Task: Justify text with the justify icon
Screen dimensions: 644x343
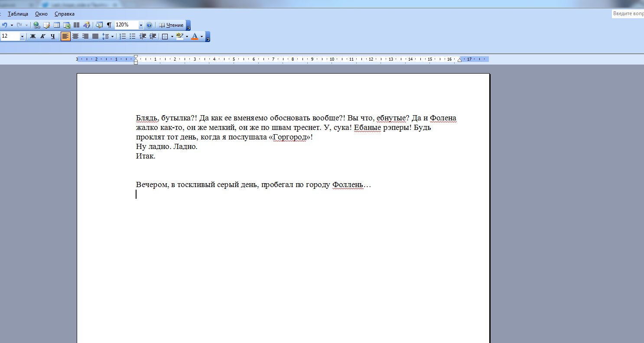Action: (x=95, y=36)
